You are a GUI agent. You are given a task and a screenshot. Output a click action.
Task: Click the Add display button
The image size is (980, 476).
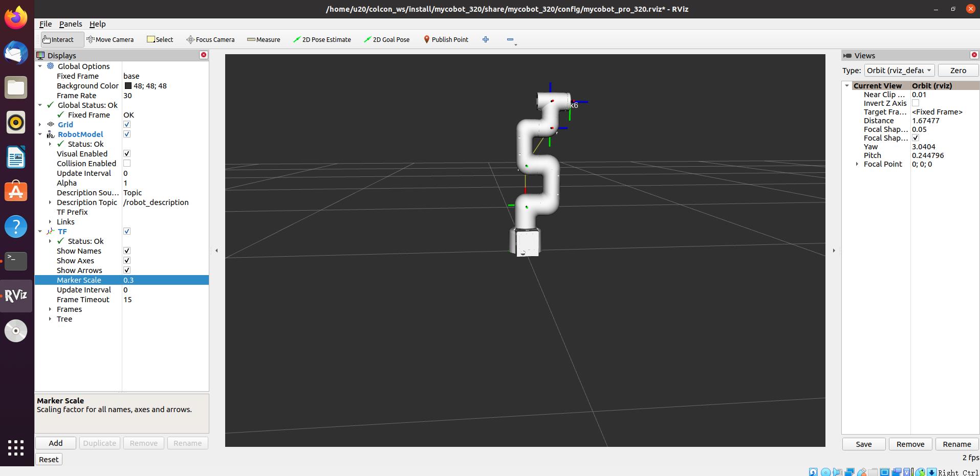[56, 443]
